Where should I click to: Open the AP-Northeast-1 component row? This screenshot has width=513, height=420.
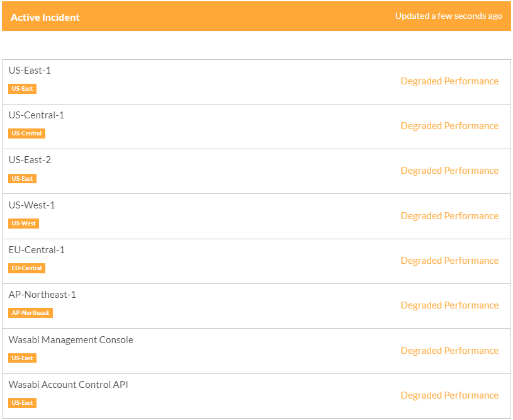pos(257,306)
